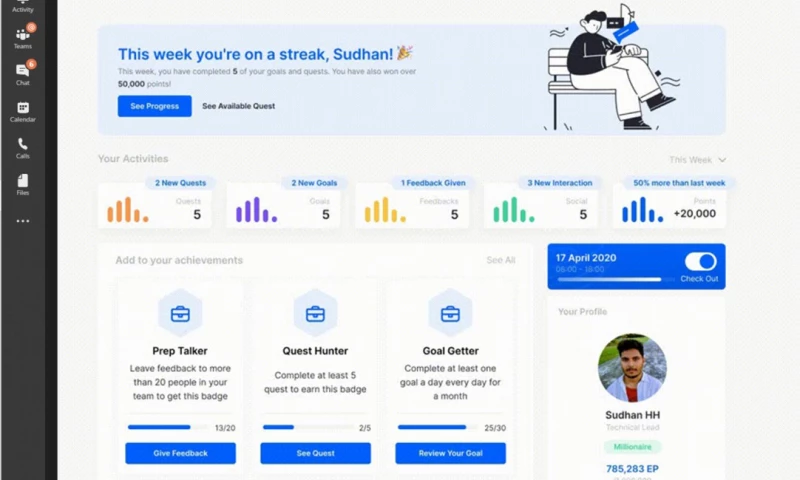Click the Prep Talker title
The width and height of the screenshot is (800, 480).
[x=180, y=351]
